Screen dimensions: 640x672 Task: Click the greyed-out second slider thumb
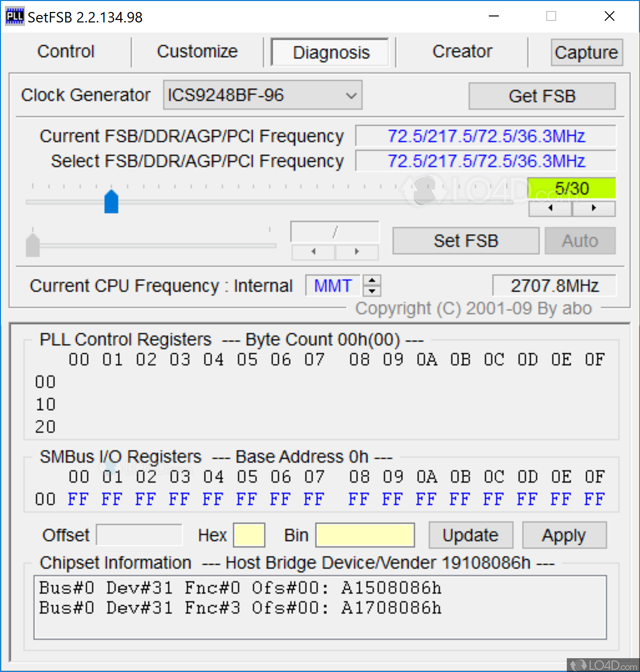[x=33, y=245]
